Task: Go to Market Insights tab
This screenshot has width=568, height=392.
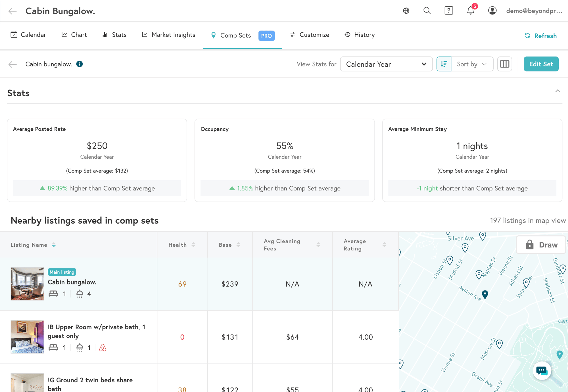Action: coord(168,35)
